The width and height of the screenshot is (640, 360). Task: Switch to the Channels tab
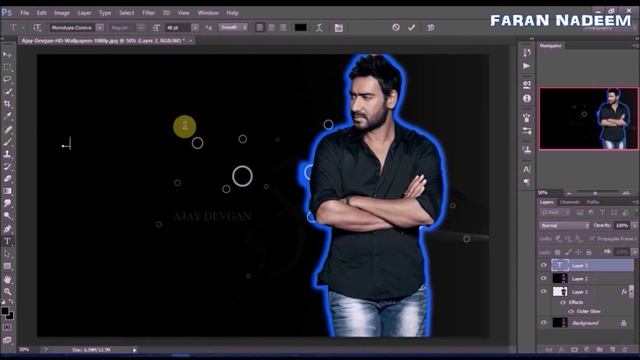click(x=570, y=202)
